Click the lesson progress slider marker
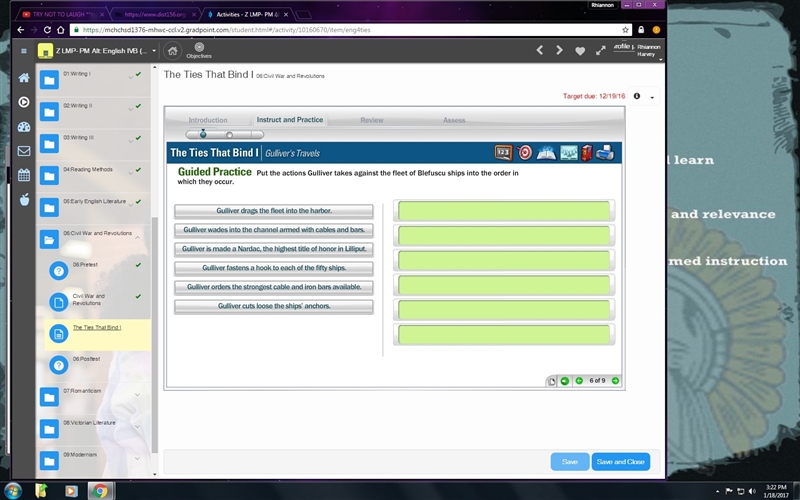The image size is (800, 500). [203, 134]
